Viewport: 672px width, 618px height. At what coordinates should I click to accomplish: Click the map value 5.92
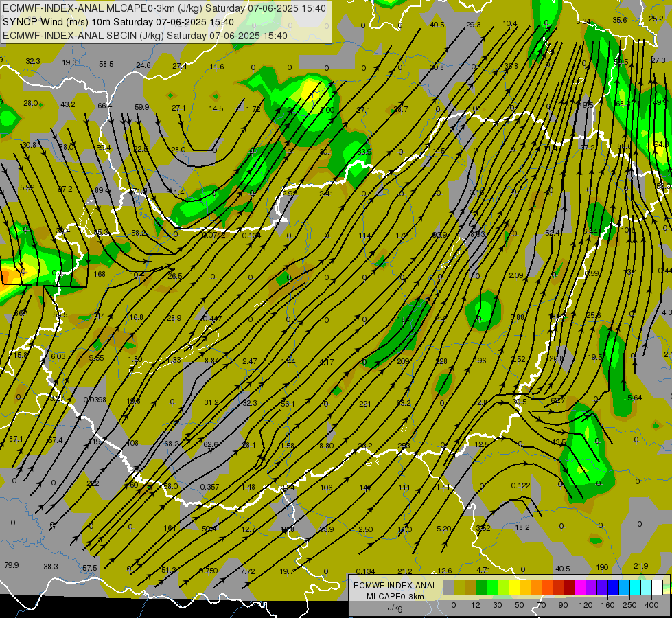tap(27, 187)
